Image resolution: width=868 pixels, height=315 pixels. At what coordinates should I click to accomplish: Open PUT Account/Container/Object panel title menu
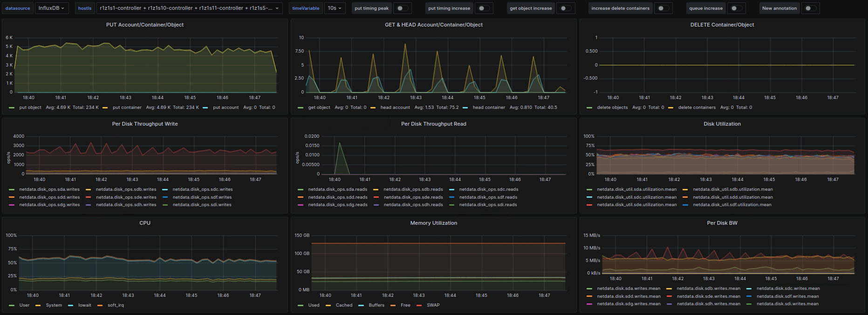144,25
